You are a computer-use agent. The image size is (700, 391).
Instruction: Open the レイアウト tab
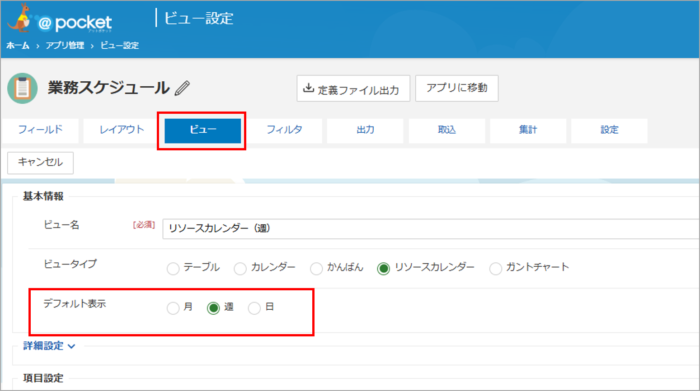(122, 130)
